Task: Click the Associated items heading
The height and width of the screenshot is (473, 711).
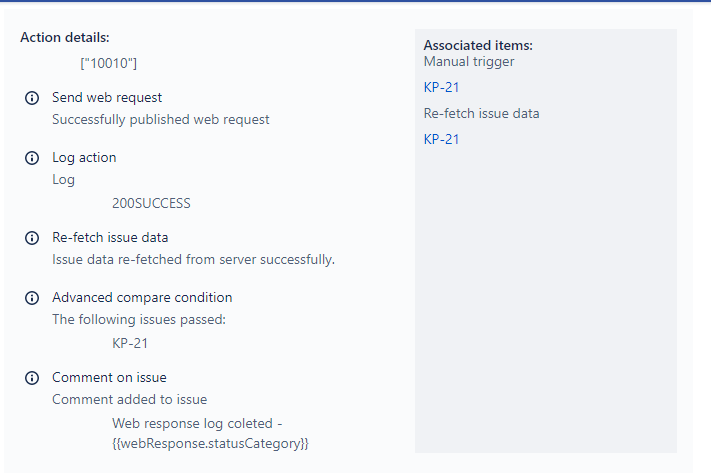Action: [x=478, y=45]
